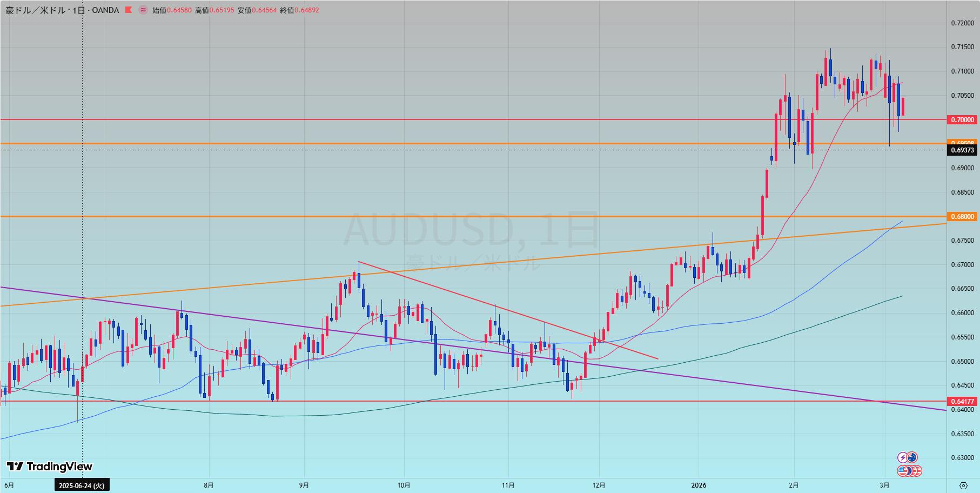
Task: Click the Australian flag economic event icon
Action: (912, 458)
